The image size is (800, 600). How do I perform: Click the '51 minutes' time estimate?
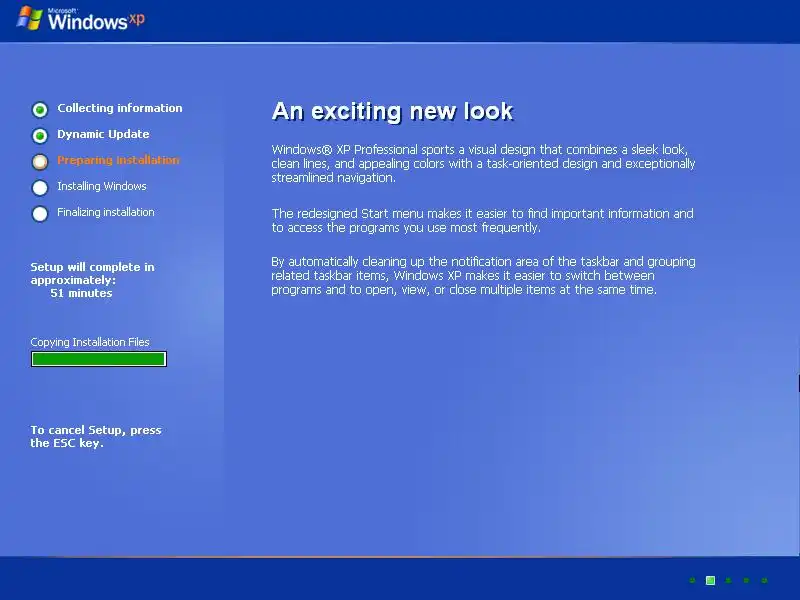pos(81,293)
